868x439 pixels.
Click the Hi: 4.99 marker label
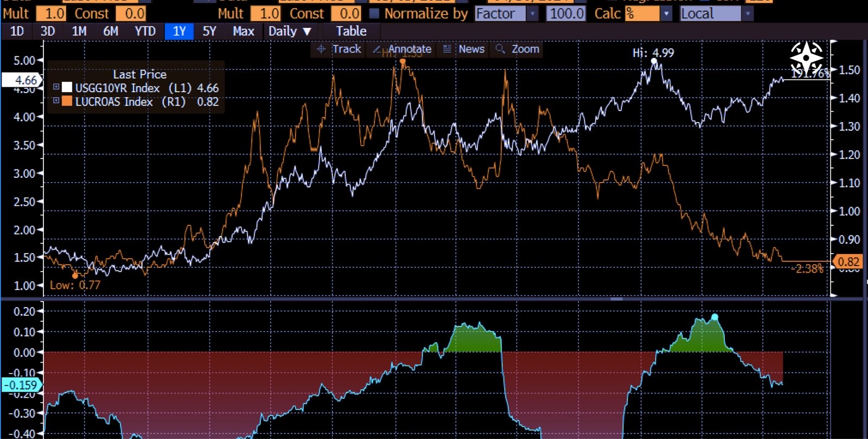pyautogui.click(x=653, y=53)
